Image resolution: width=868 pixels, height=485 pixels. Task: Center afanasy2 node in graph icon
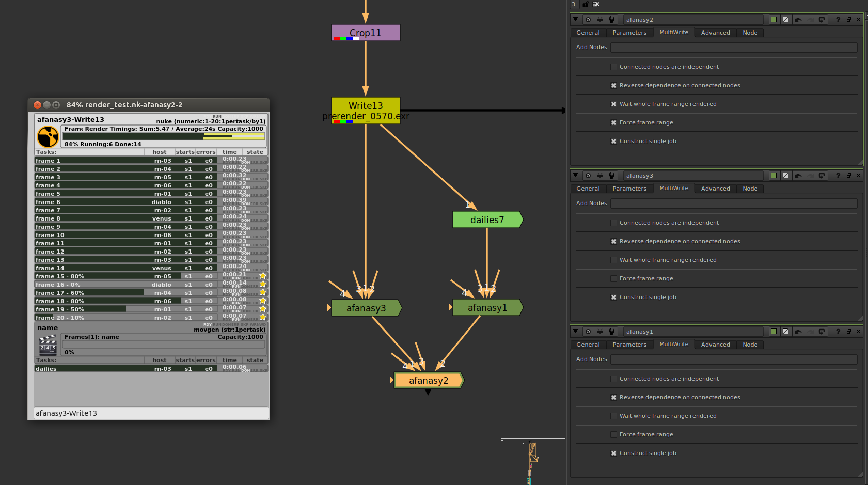click(588, 20)
